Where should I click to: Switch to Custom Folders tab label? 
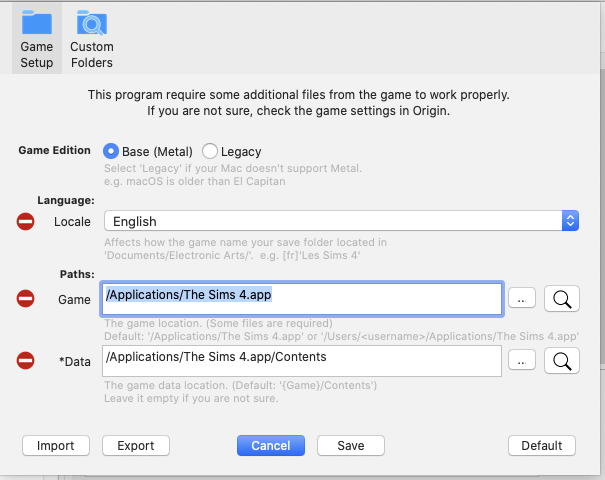(91, 54)
